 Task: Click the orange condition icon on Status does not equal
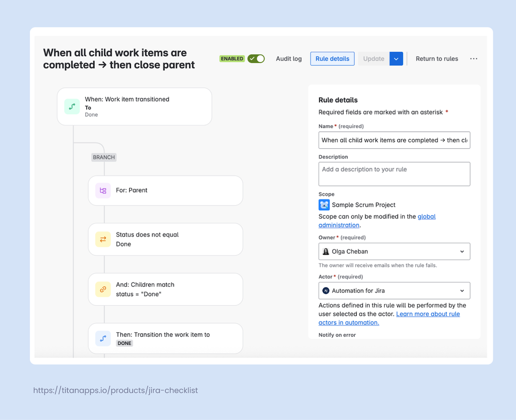coord(103,239)
